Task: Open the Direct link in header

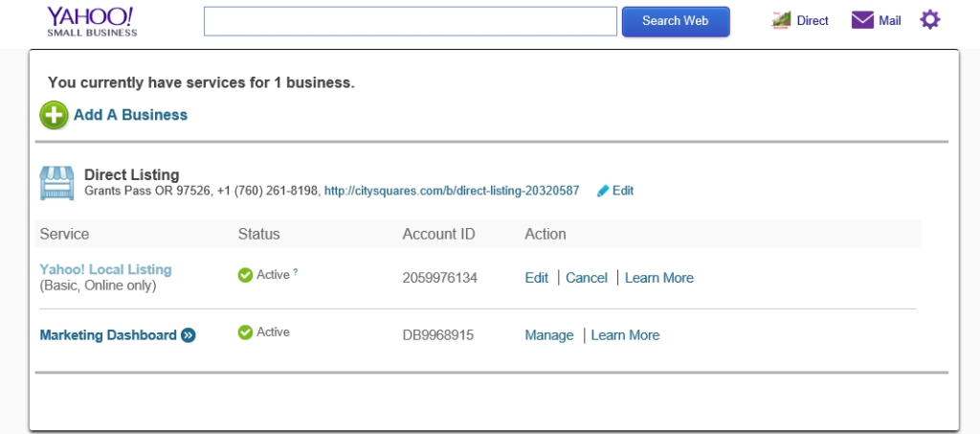Action: click(x=813, y=21)
